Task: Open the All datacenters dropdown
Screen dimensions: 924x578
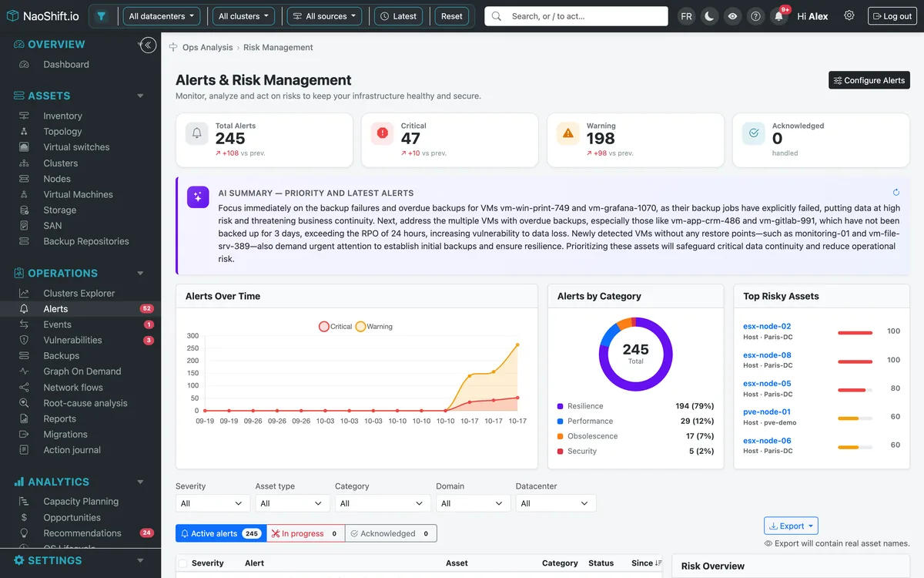Action: tap(161, 15)
